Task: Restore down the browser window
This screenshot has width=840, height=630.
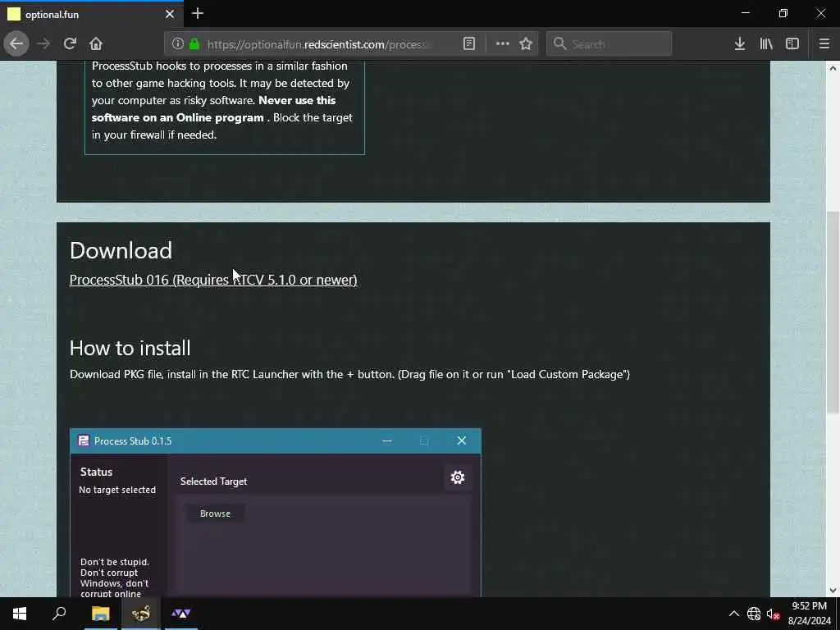Action: click(x=783, y=13)
